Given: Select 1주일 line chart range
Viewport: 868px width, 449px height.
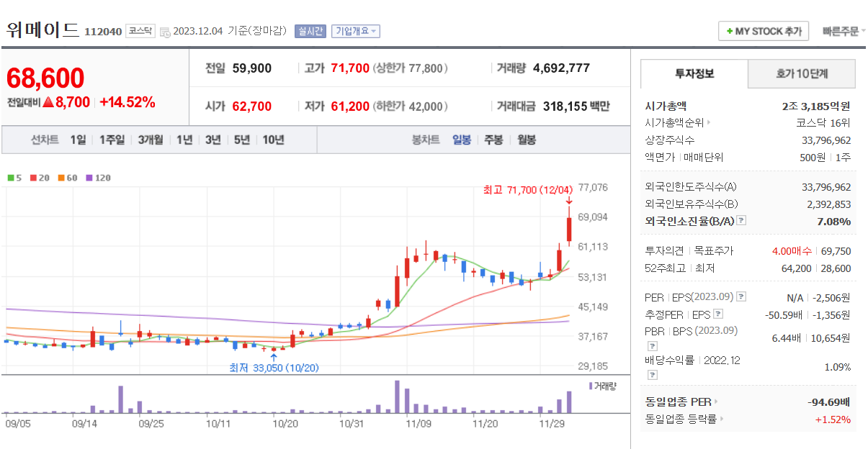Looking at the screenshot, I should [x=112, y=140].
